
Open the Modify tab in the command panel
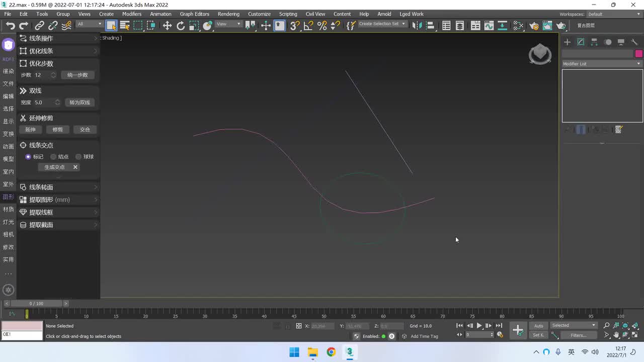tap(581, 42)
